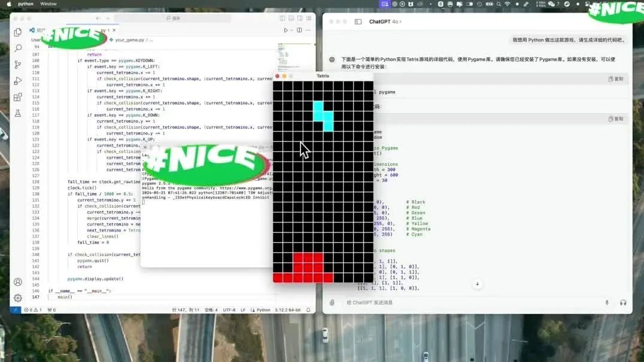
Task: Open the Window menu in menu bar
Action: pyautogui.click(x=48, y=4)
